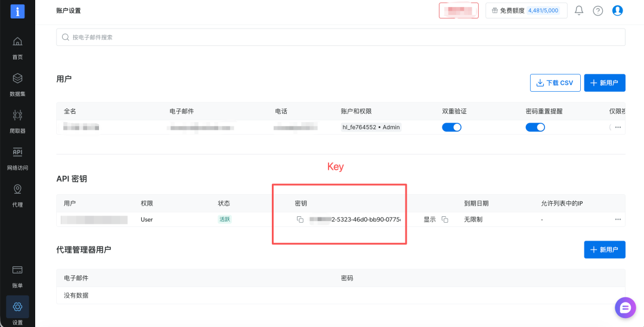Image resolution: width=644 pixels, height=327 pixels.
Task: Open the 首页 home sidebar icon
Action: point(17,42)
